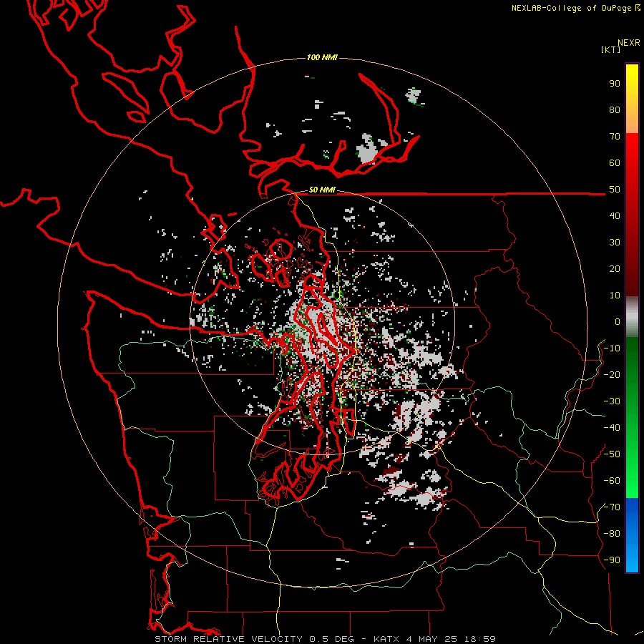Click the 4 MAY 25 date in caption
This screenshot has width=644, height=644.
pos(432,639)
